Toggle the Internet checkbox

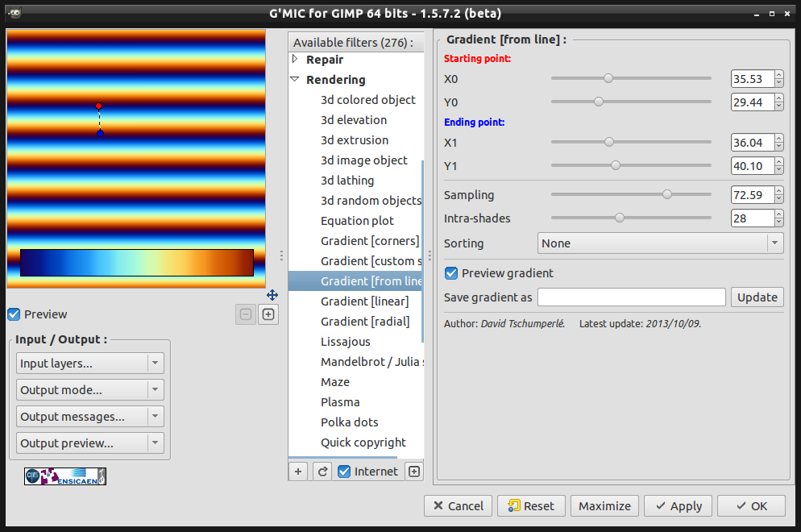pyautogui.click(x=344, y=472)
